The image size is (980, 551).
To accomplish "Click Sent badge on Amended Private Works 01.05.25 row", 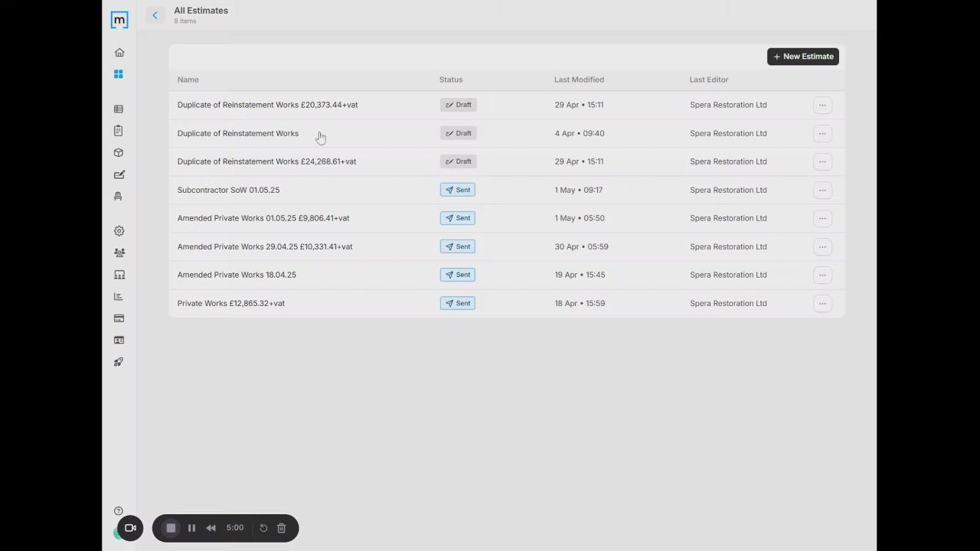I will [457, 218].
